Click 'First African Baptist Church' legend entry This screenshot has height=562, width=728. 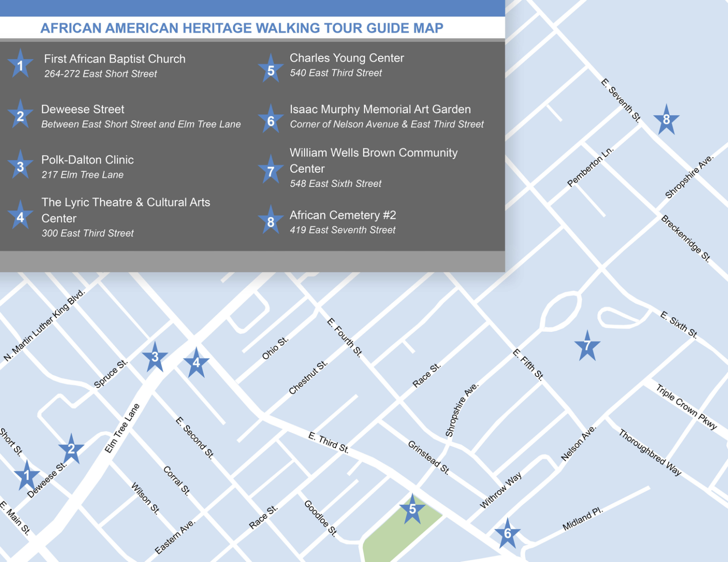point(115,59)
